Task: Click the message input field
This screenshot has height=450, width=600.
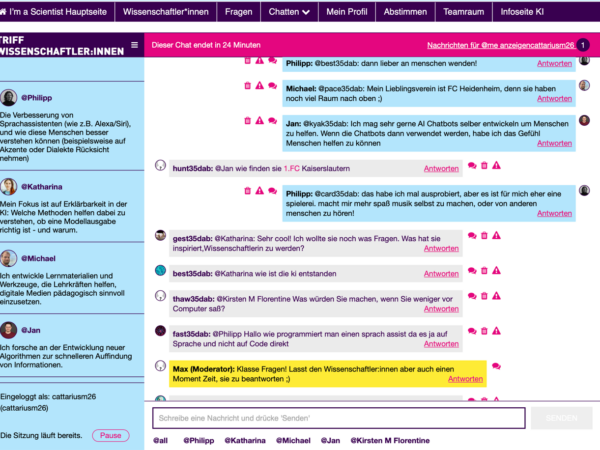Action: pyautogui.click(x=338, y=418)
